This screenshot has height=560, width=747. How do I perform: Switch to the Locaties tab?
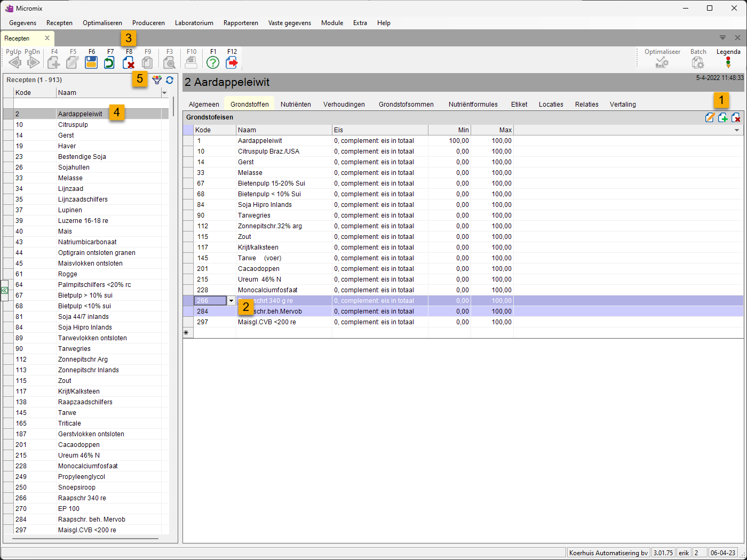[x=551, y=105]
